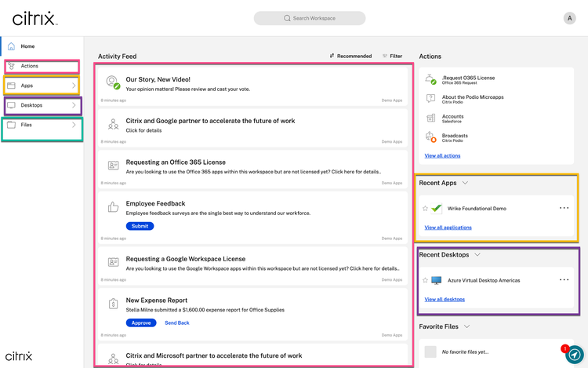
Task: Click the Requesting an Office 365 License title
Action: point(176,162)
